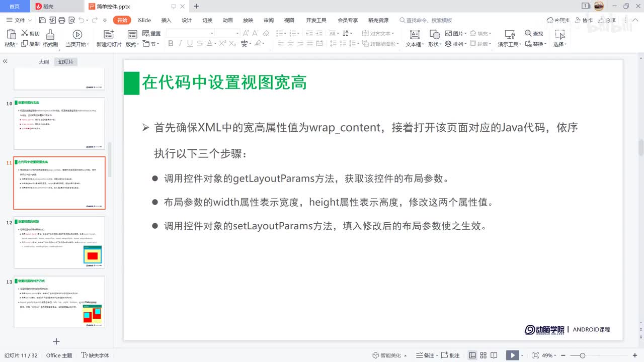Click the New Slide (新建幻灯片) icon
This screenshot has width=644, height=362.
(x=109, y=34)
